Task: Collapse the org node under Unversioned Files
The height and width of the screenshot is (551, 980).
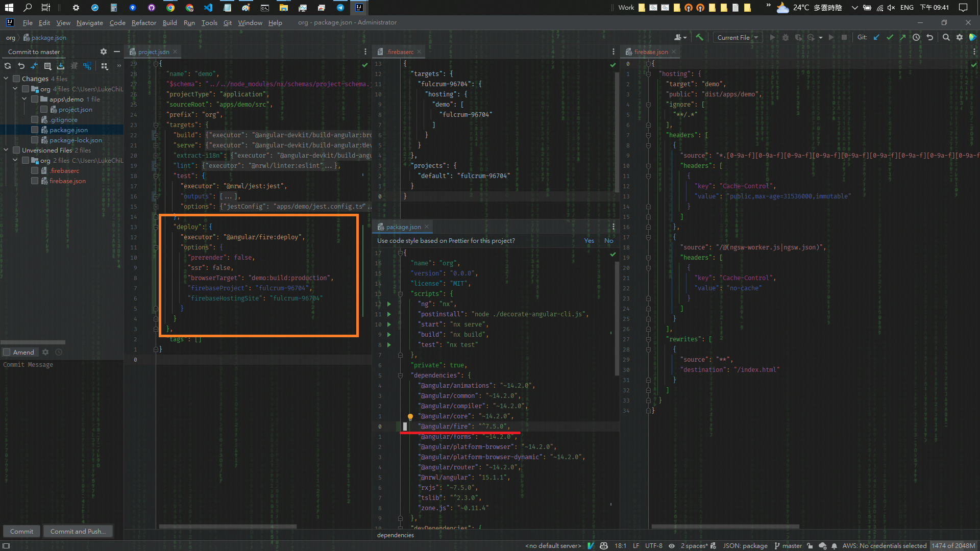Action: tap(15, 160)
